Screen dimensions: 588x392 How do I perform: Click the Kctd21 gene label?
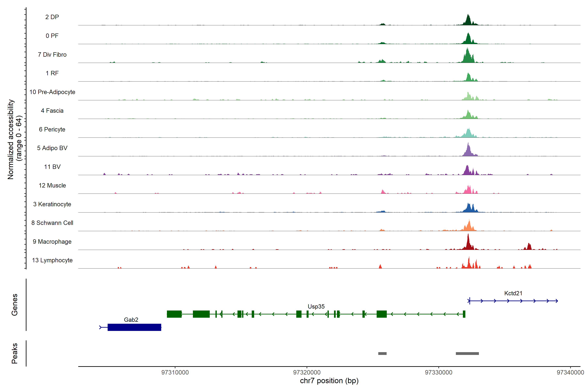(x=513, y=293)
